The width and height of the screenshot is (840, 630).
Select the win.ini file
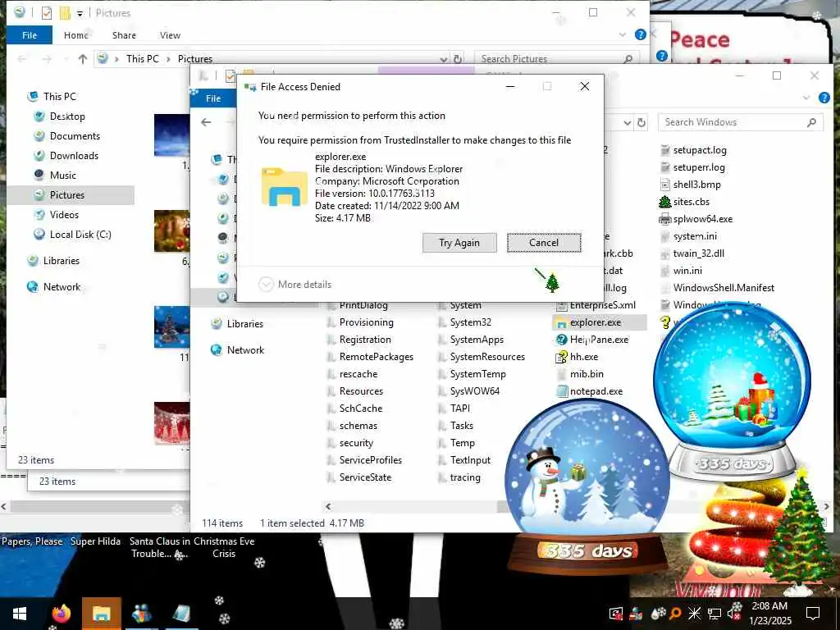pyautogui.click(x=681, y=271)
